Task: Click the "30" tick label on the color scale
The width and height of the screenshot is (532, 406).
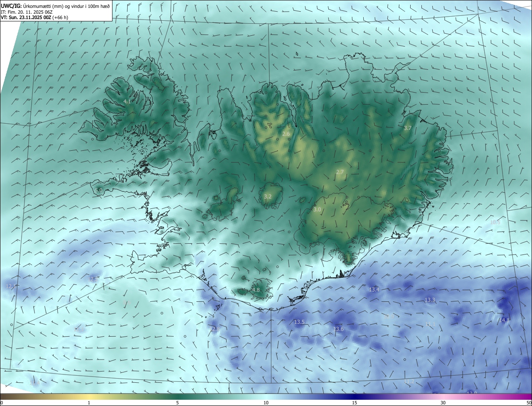Action: [443, 403]
